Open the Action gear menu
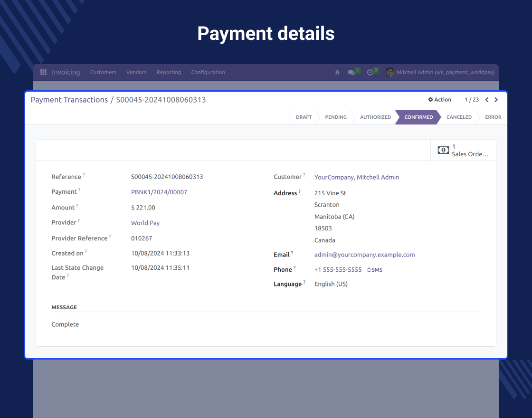Screen dimensions: 532x418 click(439, 99)
